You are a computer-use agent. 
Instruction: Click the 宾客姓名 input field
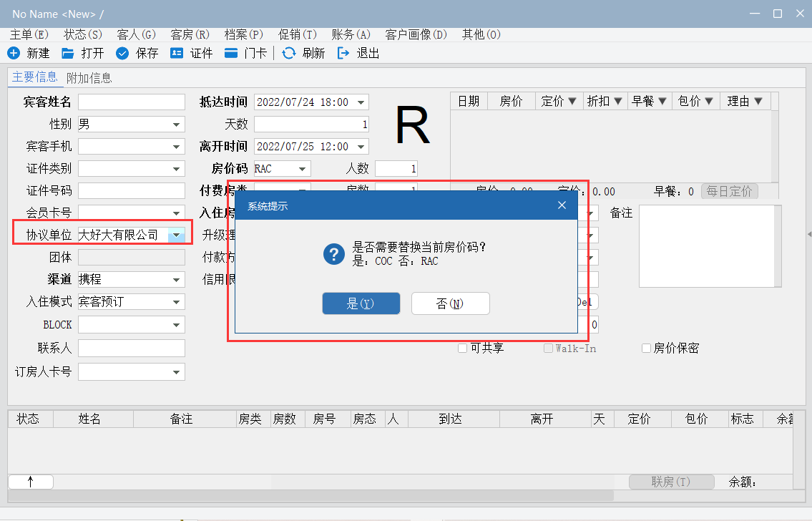tap(132, 102)
